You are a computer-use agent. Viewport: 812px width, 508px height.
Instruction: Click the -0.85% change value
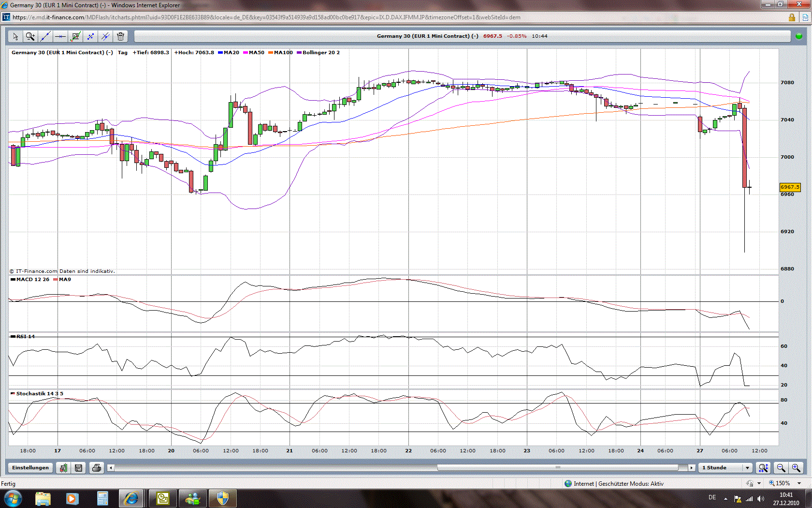click(x=517, y=36)
